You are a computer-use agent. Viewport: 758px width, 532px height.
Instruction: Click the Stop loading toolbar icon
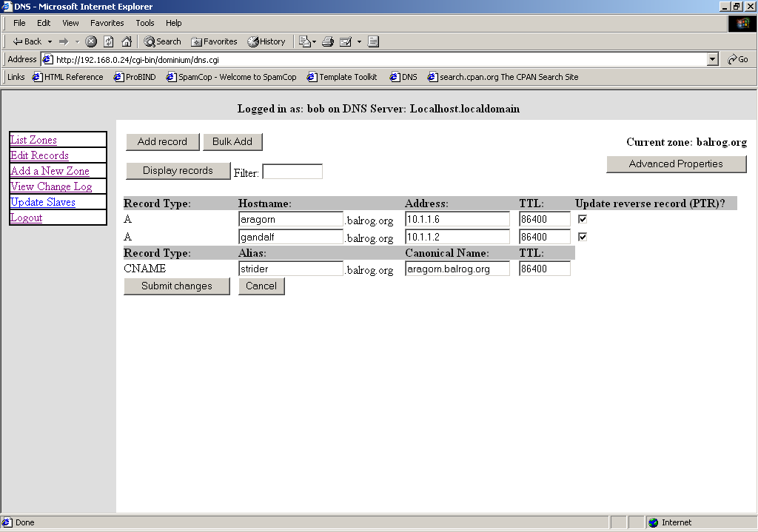tap(91, 41)
